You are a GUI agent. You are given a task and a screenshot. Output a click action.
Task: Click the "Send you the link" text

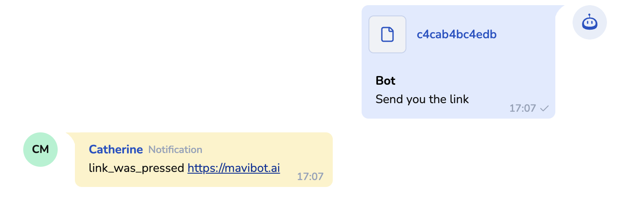click(422, 99)
